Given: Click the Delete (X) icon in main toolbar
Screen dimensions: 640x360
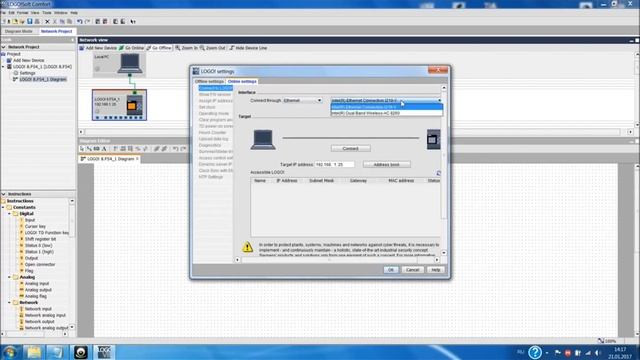Looking at the screenshot, I should click(x=47, y=21).
